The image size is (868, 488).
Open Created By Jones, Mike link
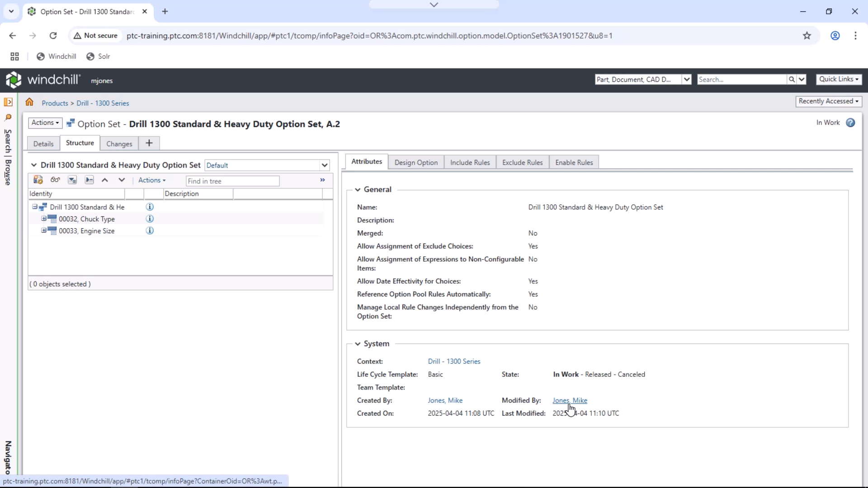(445, 400)
